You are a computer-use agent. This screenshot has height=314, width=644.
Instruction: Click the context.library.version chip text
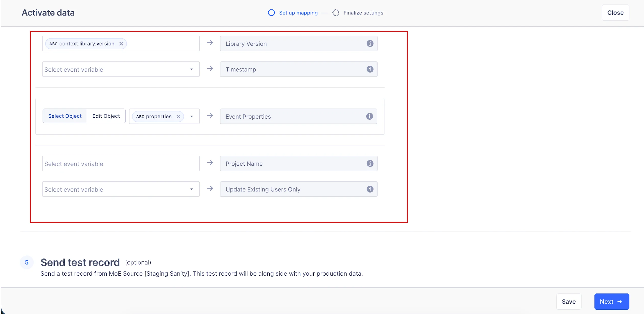[x=87, y=44]
